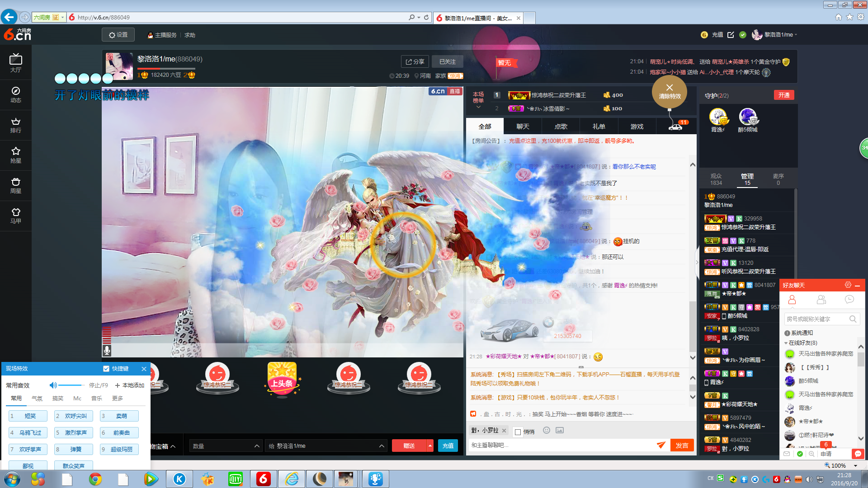Click the green check icon in the top bar

pyautogui.click(x=743, y=35)
